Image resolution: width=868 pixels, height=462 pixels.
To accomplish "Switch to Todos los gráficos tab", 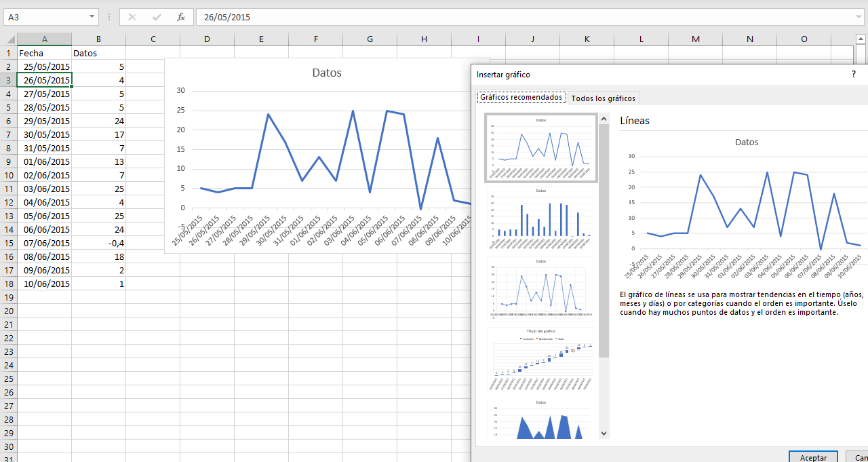I will click(604, 98).
